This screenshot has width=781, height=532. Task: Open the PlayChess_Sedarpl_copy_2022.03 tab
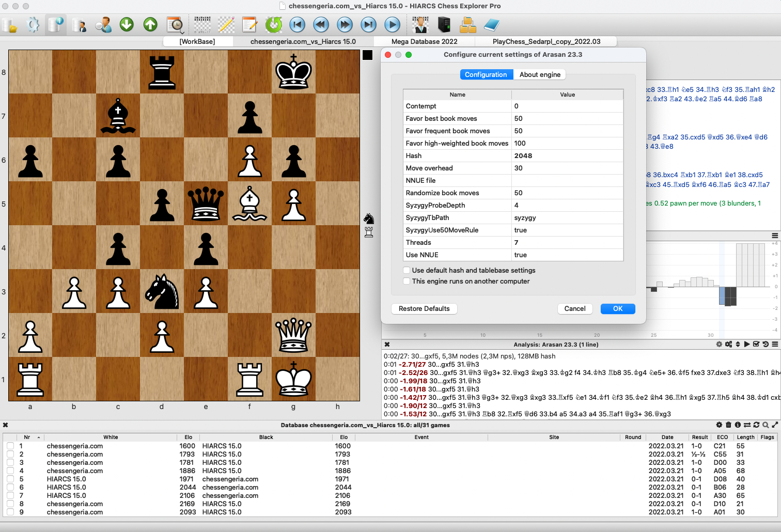tap(546, 41)
